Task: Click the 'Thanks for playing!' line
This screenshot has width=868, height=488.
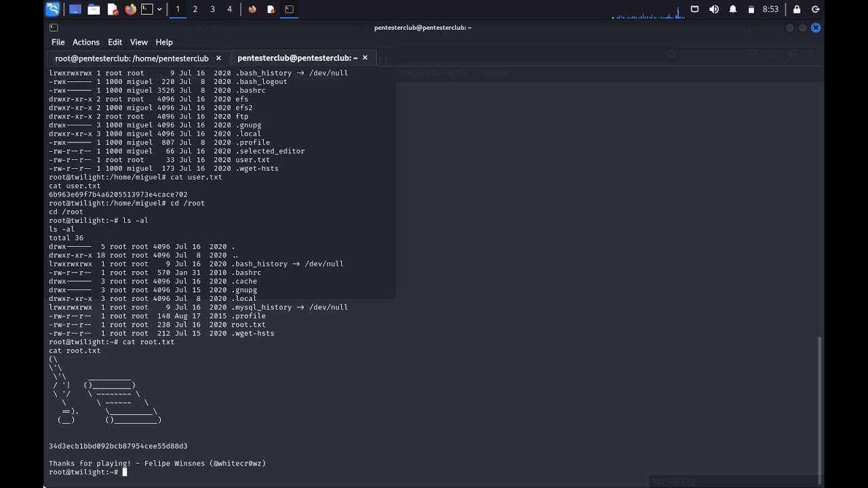Action: click(x=157, y=464)
